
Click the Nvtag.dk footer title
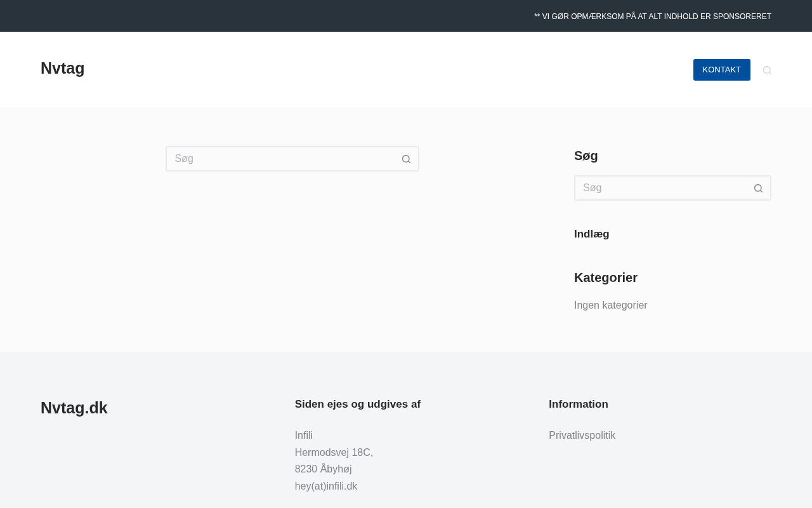(74, 408)
